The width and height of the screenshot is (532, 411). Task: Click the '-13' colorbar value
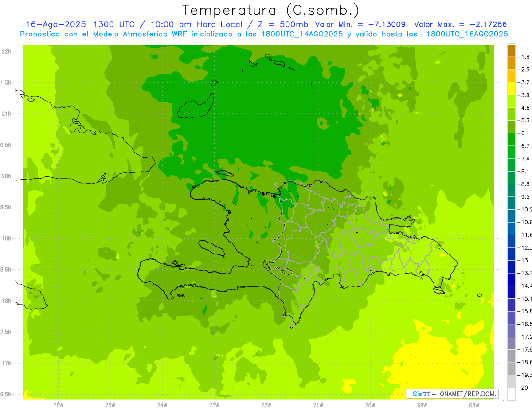coord(523,260)
